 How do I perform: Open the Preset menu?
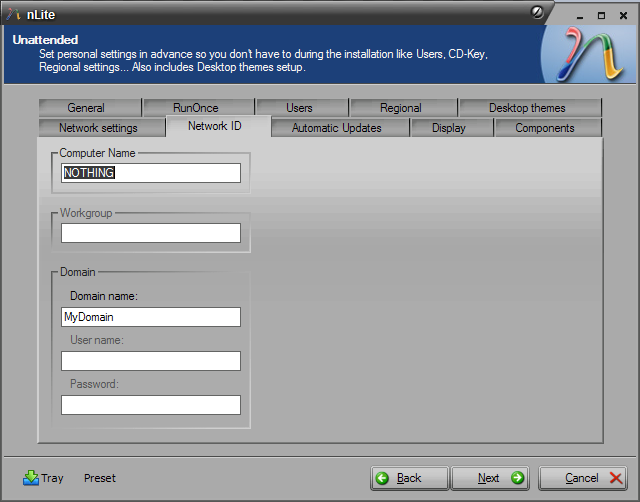[x=100, y=478]
